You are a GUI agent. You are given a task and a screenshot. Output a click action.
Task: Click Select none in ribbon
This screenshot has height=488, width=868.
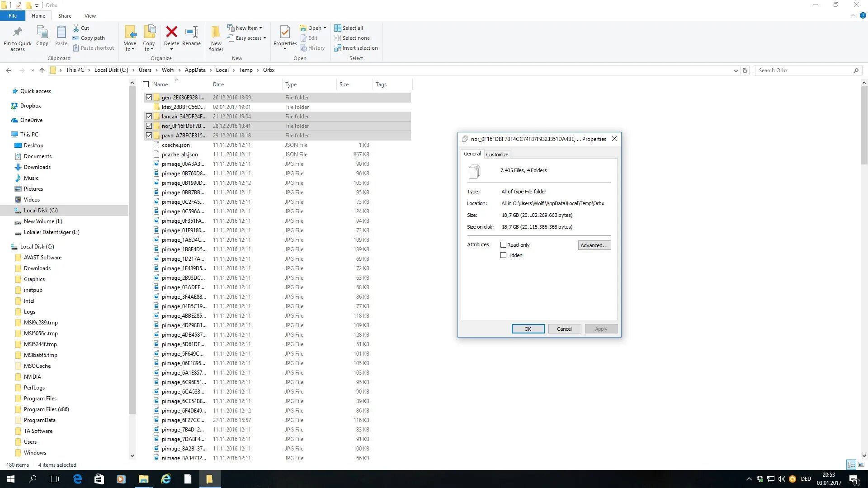(x=352, y=38)
